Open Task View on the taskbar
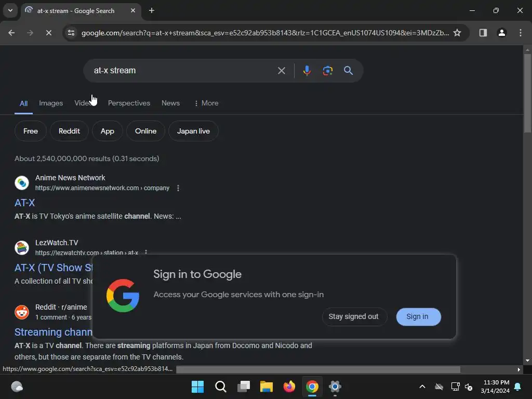532x399 pixels. (x=244, y=387)
